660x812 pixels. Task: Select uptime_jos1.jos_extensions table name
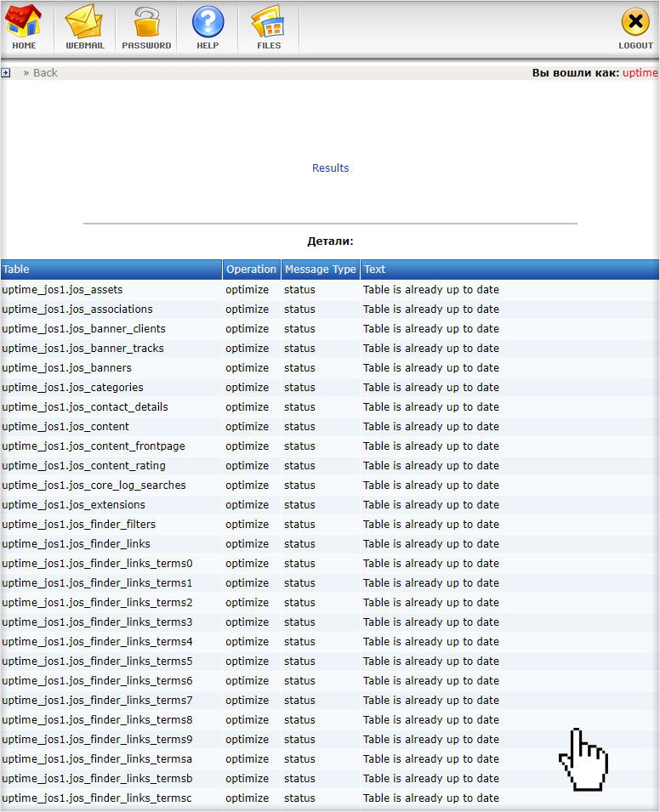[x=73, y=505]
